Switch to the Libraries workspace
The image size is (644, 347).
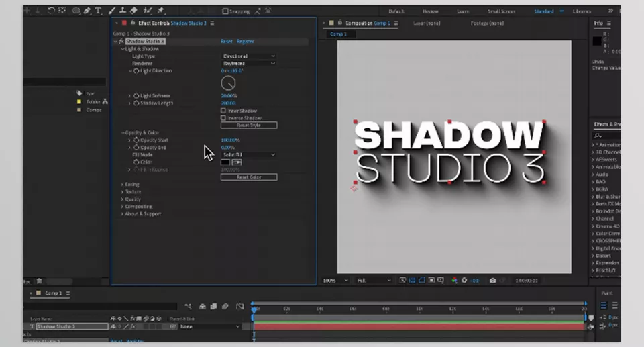click(582, 11)
